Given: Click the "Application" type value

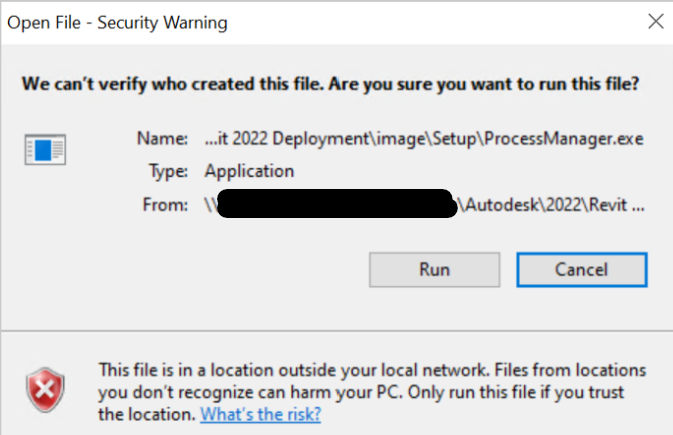Looking at the screenshot, I should click(x=249, y=171).
